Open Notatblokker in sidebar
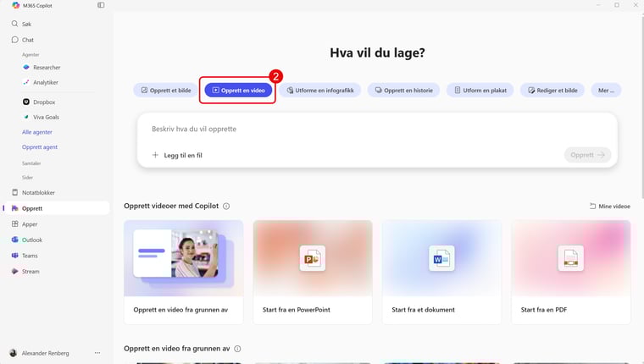The height and width of the screenshot is (364, 644). pos(33,192)
